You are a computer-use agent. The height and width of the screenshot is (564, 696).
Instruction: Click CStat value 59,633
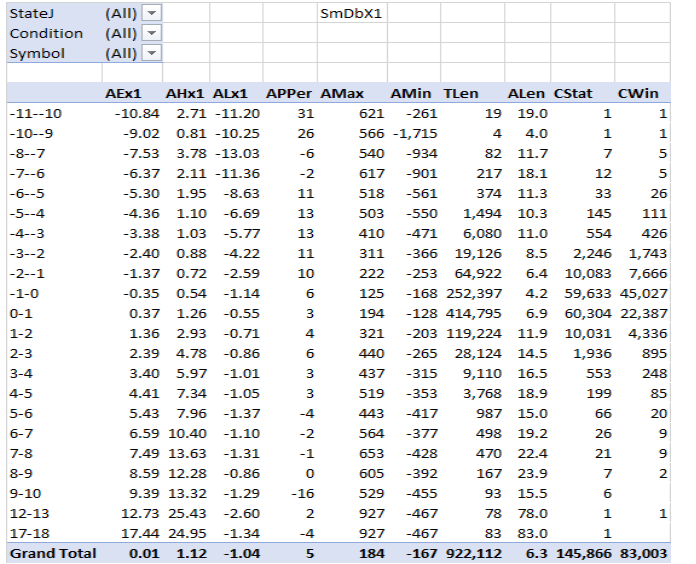click(x=588, y=294)
